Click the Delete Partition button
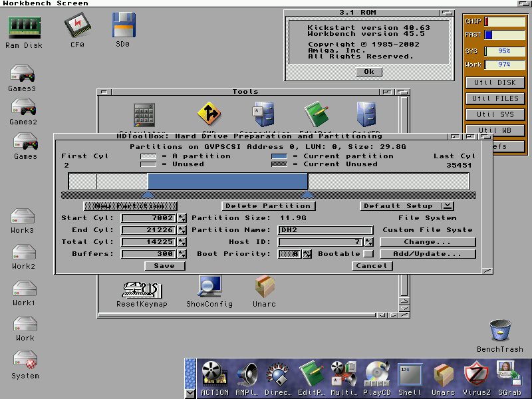Screen dimensions: 532x399 [268, 206]
